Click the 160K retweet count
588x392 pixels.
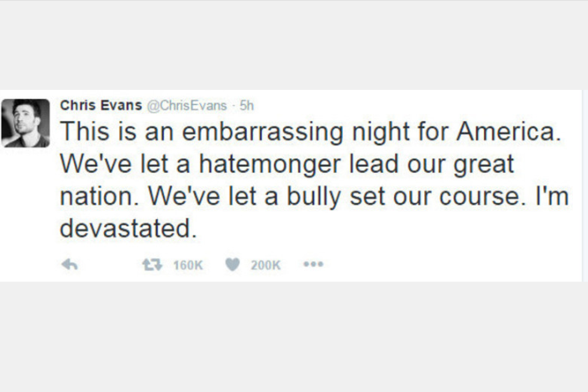click(187, 264)
